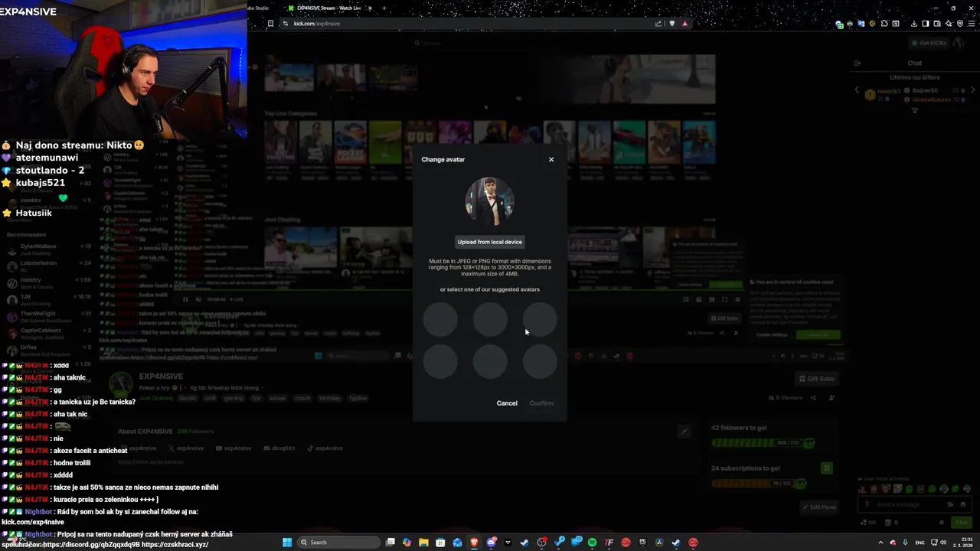Open Spotify from the taskbar
980x551 pixels.
(592, 543)
